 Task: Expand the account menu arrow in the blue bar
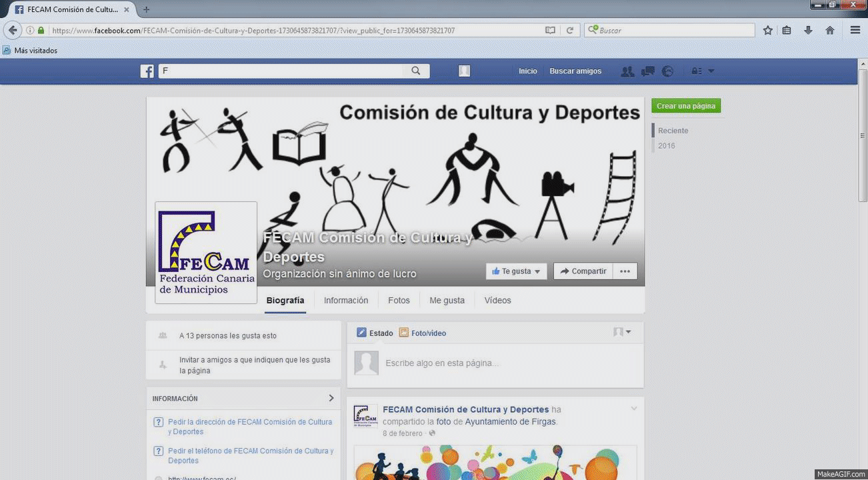711,71
